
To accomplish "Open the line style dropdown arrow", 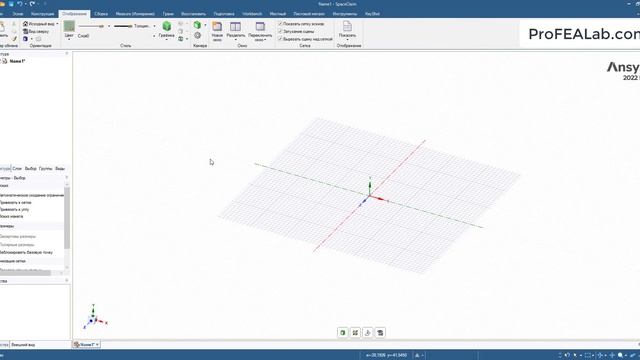I will point(109,26).
